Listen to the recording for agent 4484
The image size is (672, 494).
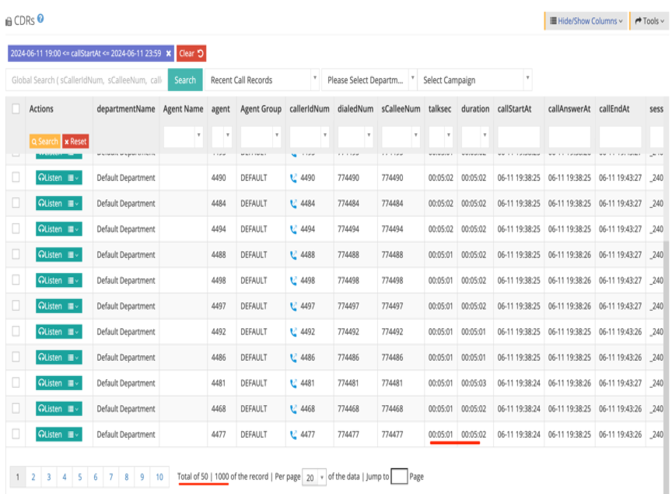(51, 203)
